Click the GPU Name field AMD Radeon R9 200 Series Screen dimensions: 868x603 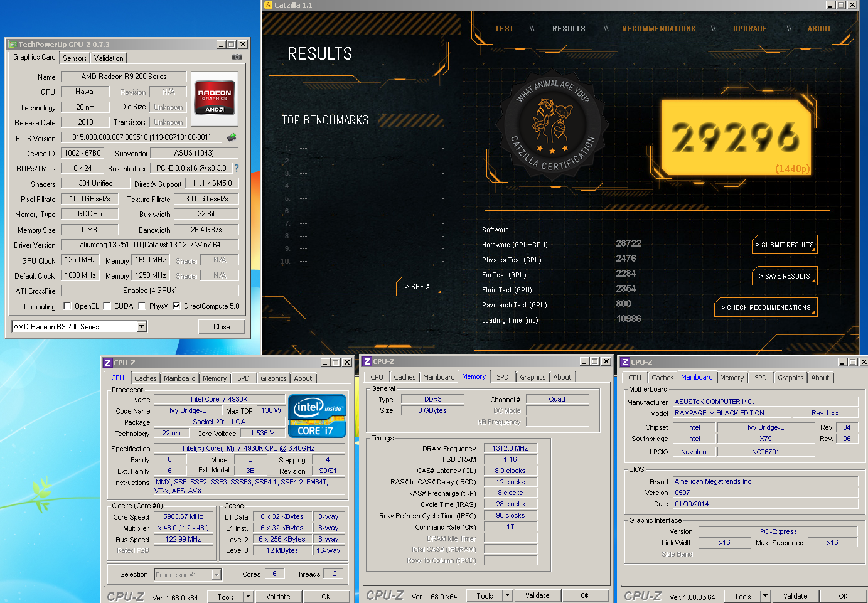(x=124, y=77)
